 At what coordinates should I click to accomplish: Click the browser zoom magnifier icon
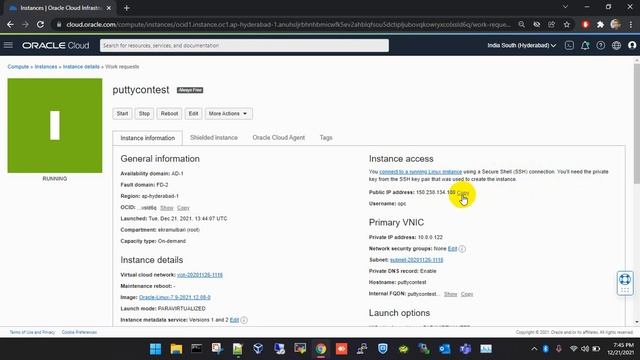pos(521,24)
